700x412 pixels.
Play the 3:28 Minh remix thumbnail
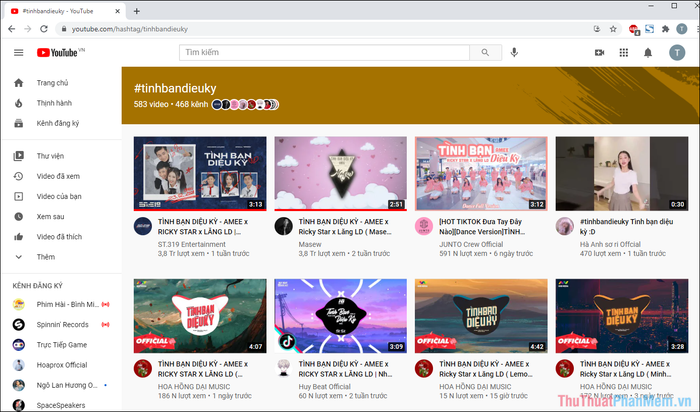click(622, 316)
